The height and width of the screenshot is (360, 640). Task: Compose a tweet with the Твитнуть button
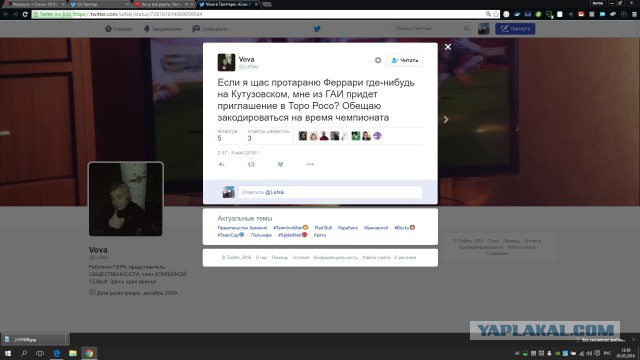(515, 29)
